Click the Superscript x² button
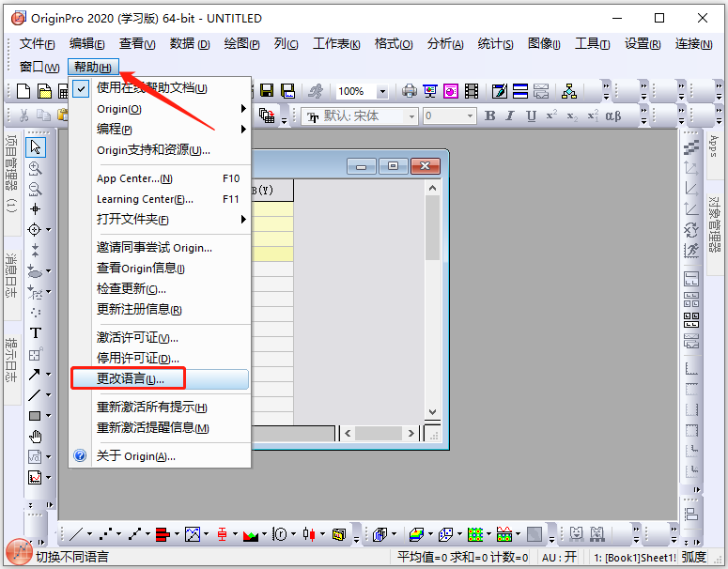Screen dimensions: 728x569 click(551, 115)
